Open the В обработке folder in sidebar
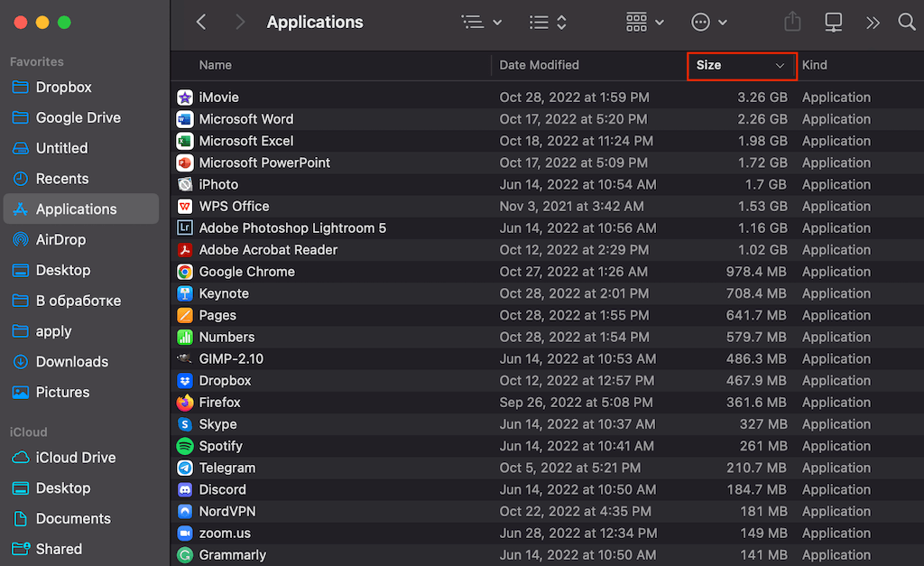 pos(80,301)
